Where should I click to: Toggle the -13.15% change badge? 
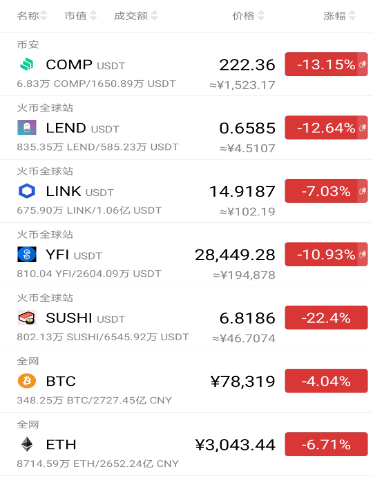326,64
